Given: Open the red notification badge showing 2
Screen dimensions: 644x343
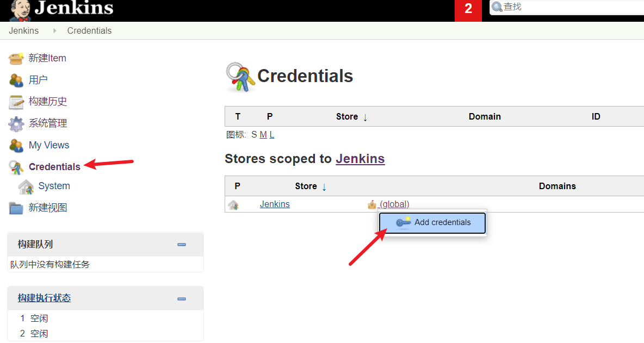Looking at the screenshot, I should (x=468, y=10).
